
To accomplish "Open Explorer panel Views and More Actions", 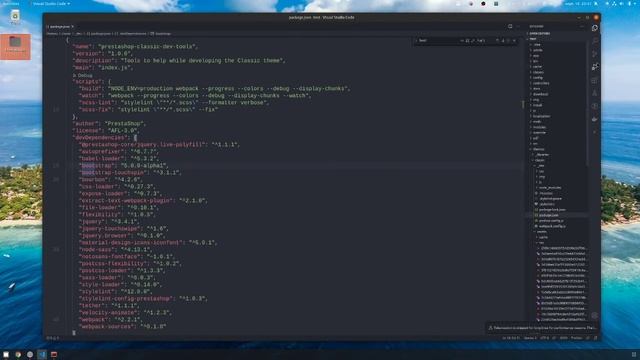I will (x=582, y=26).
